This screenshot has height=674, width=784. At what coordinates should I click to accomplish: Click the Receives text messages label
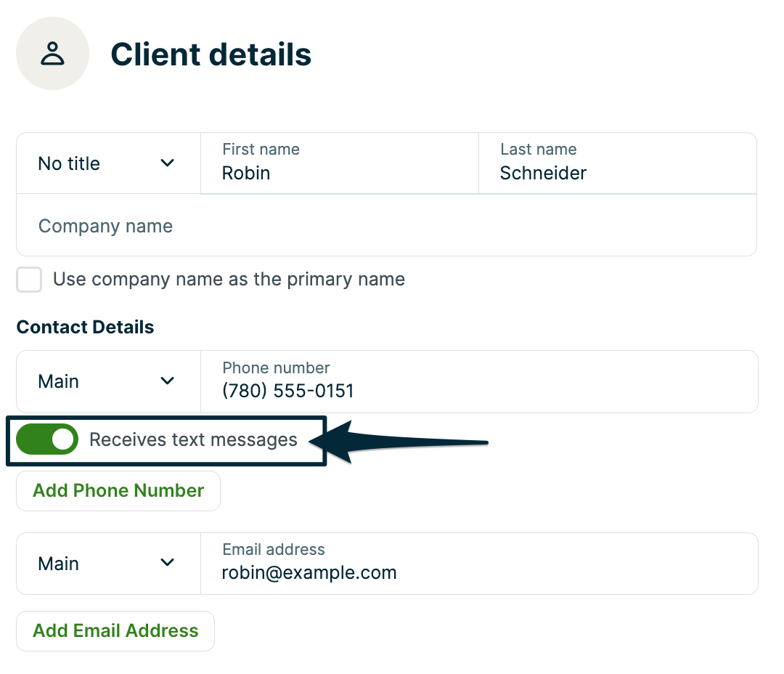(x=193, y=439)
